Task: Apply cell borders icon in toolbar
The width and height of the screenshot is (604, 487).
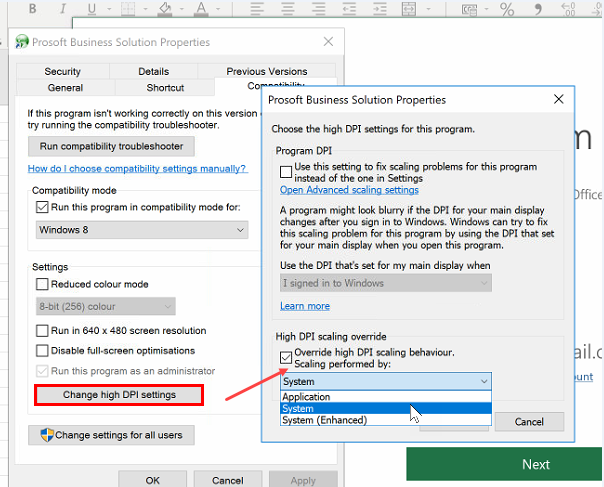Action: [x=128, y=8]
